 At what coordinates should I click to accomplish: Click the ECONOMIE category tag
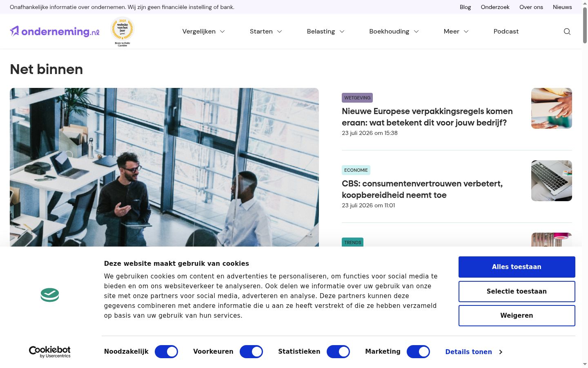(356, 170)
